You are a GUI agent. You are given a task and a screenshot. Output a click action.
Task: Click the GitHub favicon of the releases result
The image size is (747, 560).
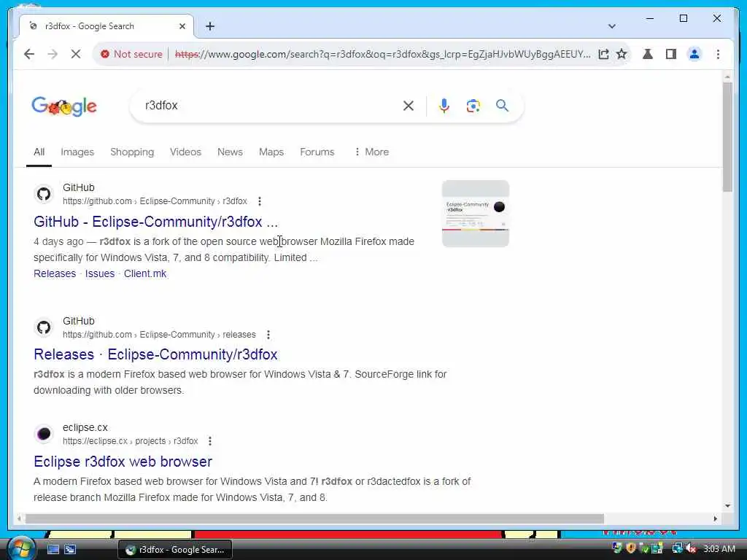[x=44, y=327]
